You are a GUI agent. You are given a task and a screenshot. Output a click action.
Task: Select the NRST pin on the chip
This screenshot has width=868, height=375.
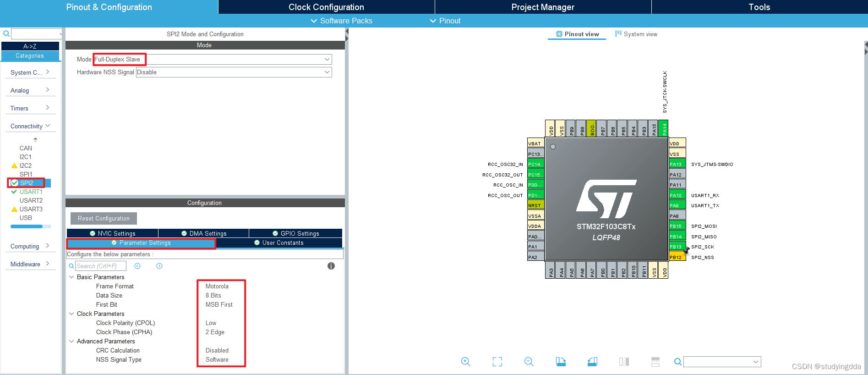535,205
